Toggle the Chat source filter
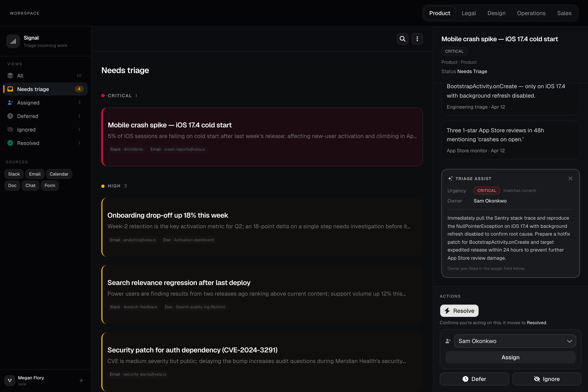The width and height of the screenshot is (588, 392). [x=30, y=186]
